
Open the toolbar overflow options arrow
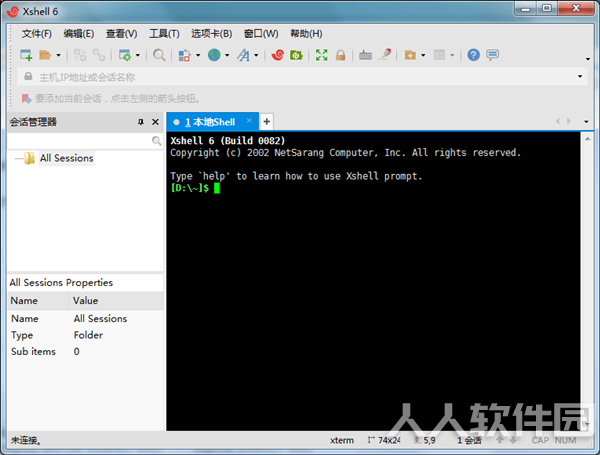coord(588,59)
